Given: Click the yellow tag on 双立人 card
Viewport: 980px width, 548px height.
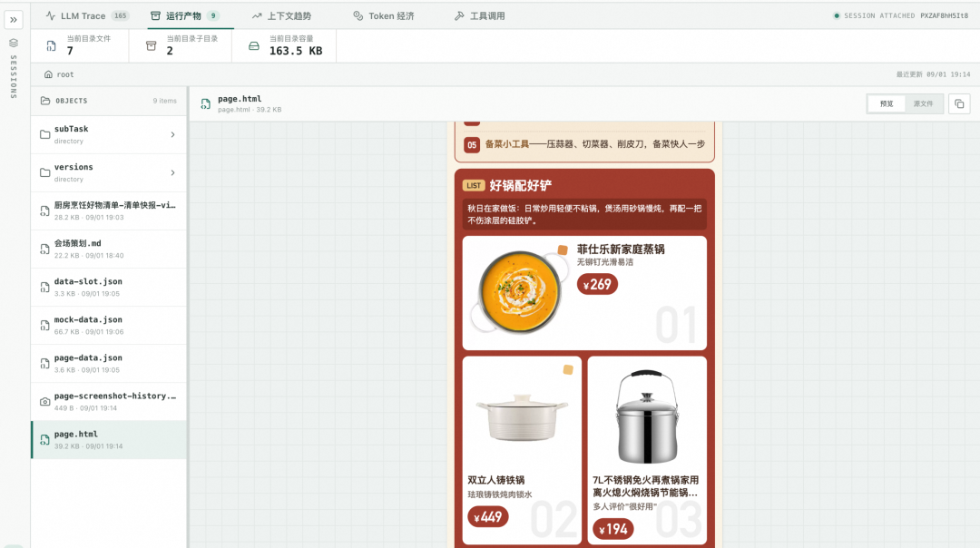Looking at the screenshot, I should tap(568, 369).
